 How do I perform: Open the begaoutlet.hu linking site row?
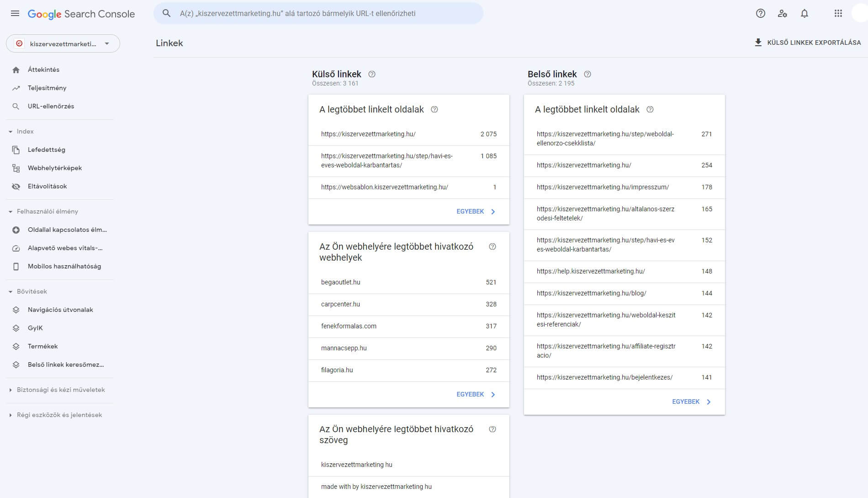tap(409, 282)
